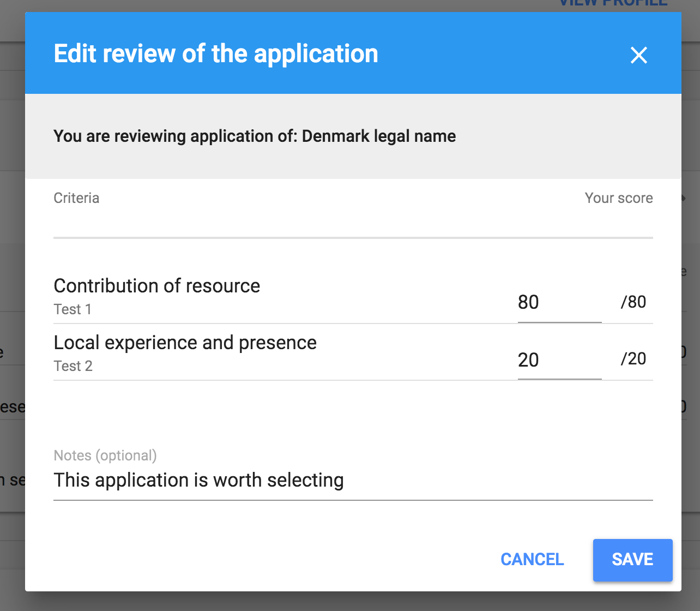
Task: Click the Criteria column header
Action: tap(76, 198)
